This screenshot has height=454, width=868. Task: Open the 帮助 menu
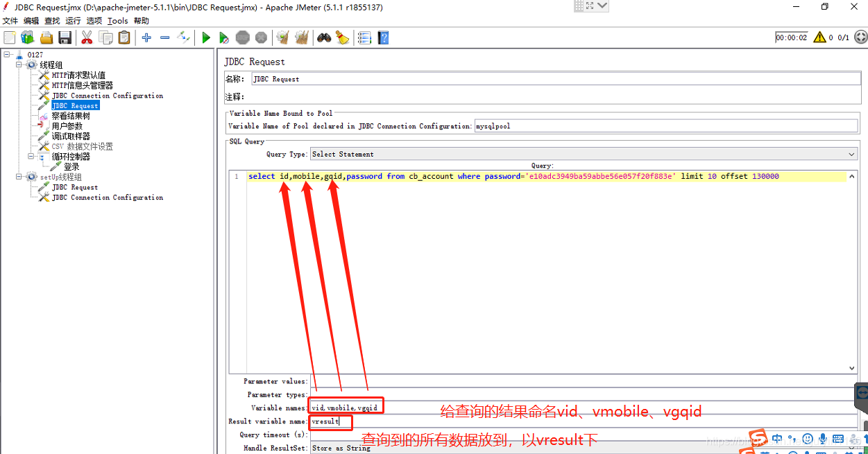click(141, 21)
